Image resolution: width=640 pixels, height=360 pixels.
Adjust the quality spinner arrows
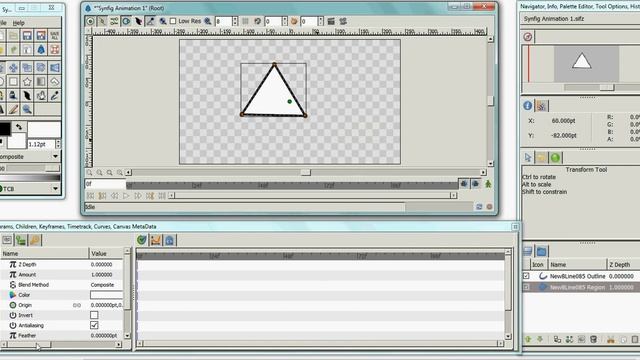tap(235, 21)
